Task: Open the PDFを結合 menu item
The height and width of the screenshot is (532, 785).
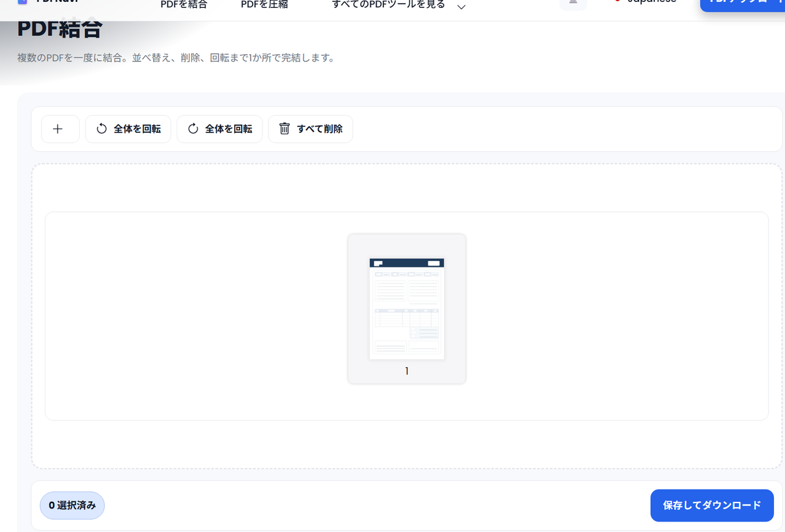Action: (184, 3)
